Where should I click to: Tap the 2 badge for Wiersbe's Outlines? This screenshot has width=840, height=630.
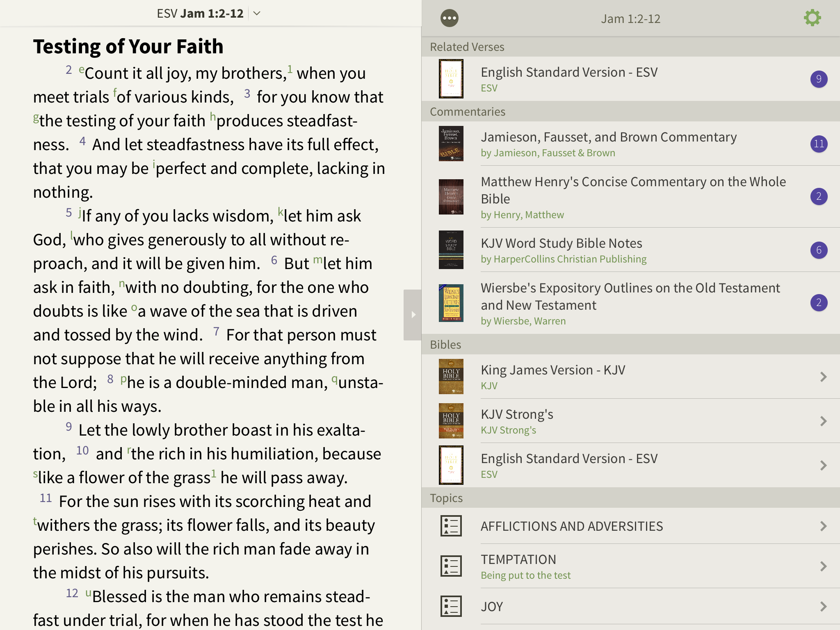tap(819, 303)
